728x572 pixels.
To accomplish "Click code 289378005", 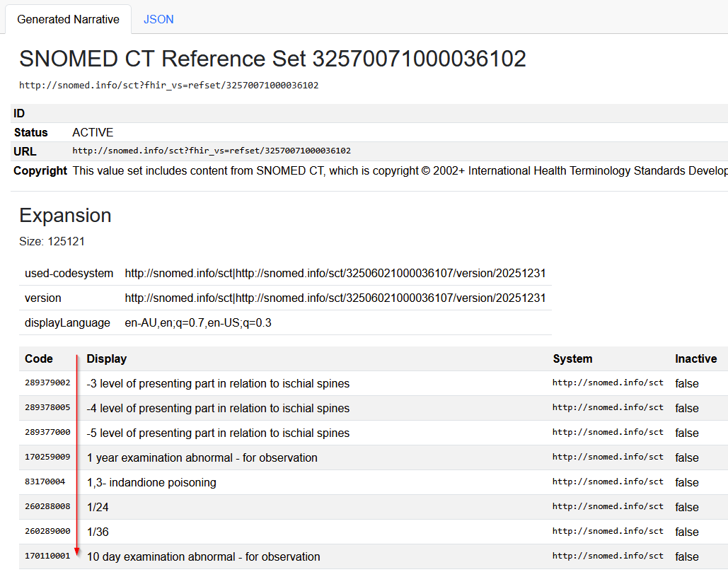I will pos(47,407).
